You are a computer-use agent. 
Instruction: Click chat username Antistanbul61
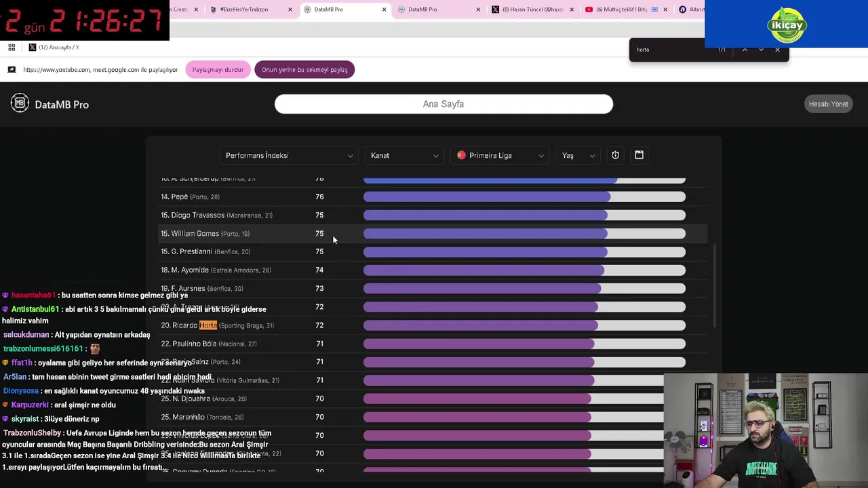35,309
